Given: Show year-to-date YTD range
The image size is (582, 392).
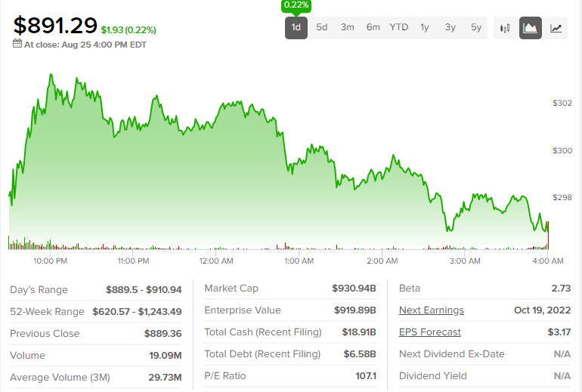Looking at the screenshot, I should 399,27.
